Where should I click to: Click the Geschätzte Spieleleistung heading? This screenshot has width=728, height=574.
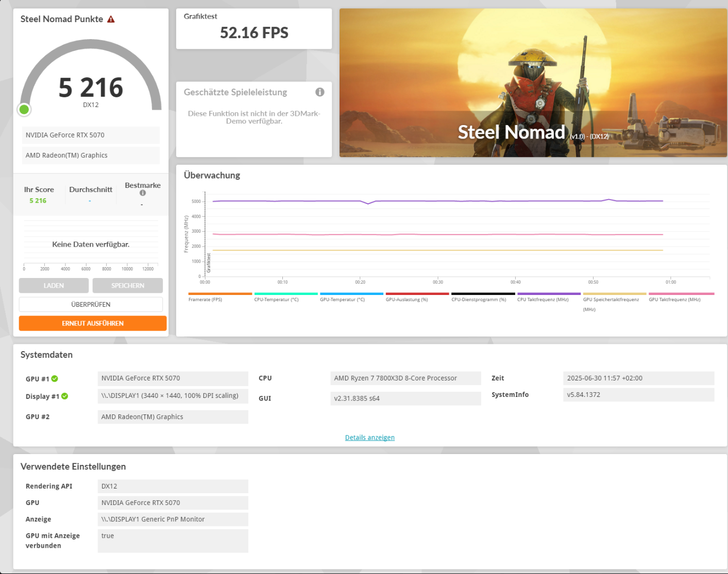pos(235,92)
